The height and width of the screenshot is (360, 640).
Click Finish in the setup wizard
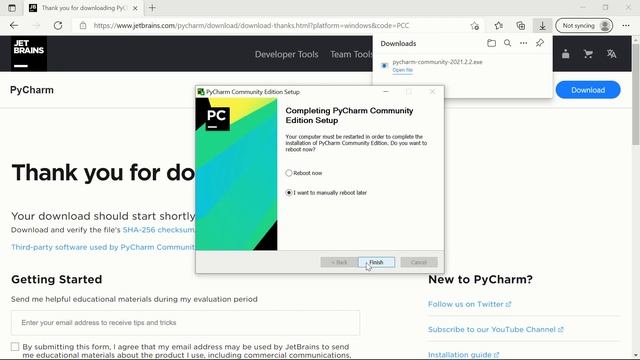pyautogui.click(x=376, y=262)
